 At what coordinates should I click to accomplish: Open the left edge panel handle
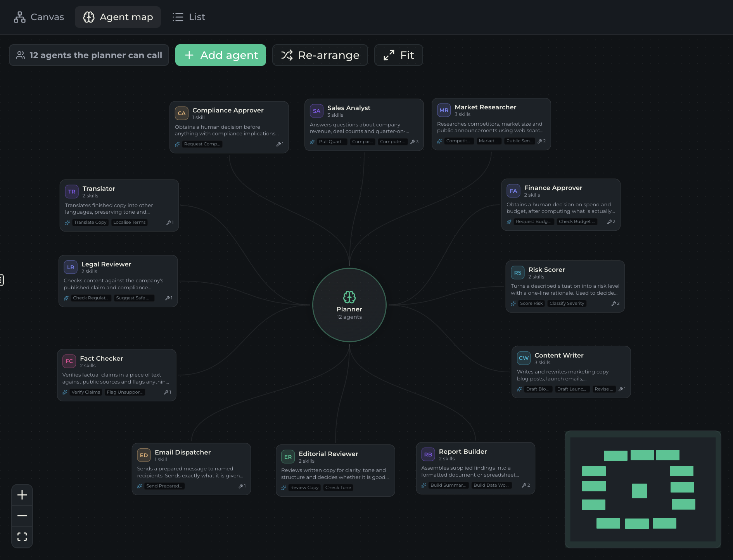[x=2, y=280]
